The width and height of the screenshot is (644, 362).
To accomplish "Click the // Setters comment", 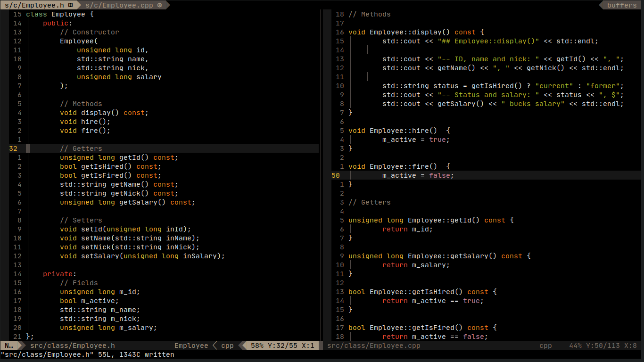I will [x=81, y=220].
